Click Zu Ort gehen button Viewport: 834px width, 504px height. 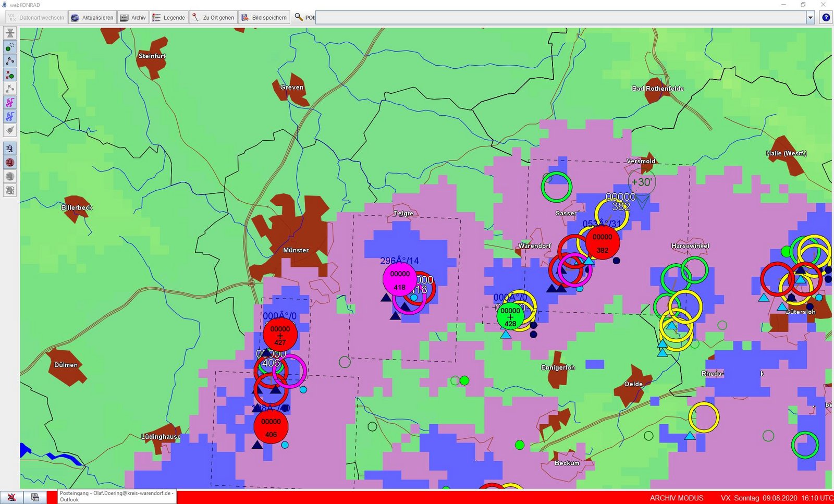pyautogui.click(x=213, y=17)
